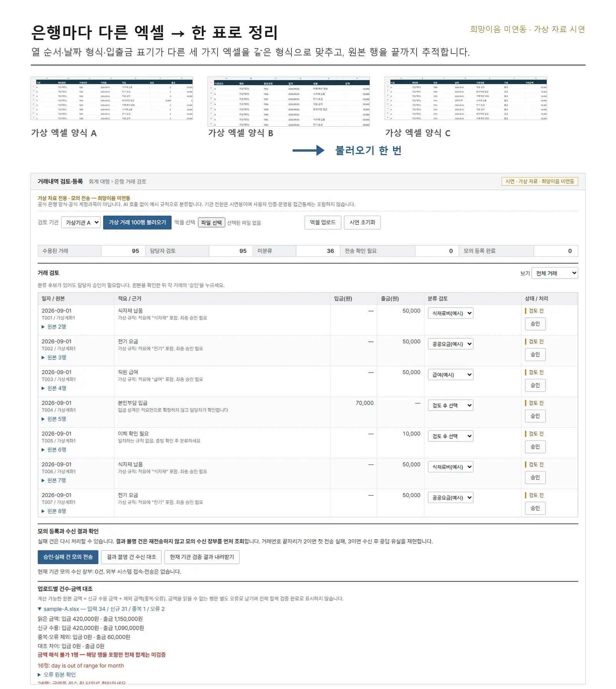Click 승인·실패 건 모의 전송 button

[x=68, y=557]
